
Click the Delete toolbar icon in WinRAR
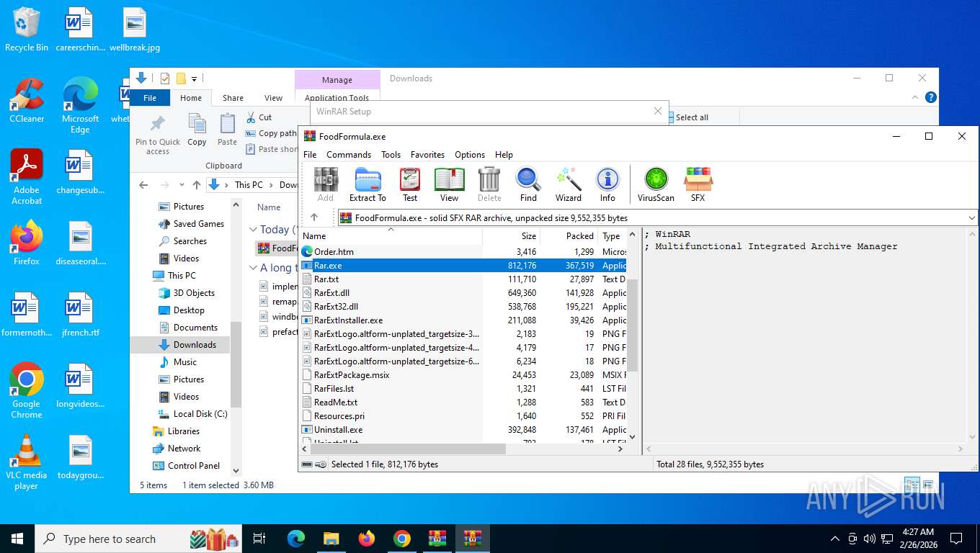[489, 184]
